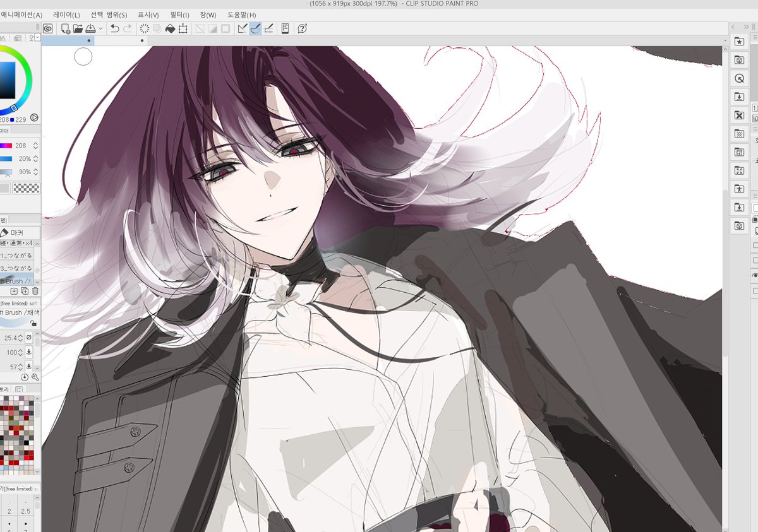Select the sub tool 1_つながる

[16, 256]
